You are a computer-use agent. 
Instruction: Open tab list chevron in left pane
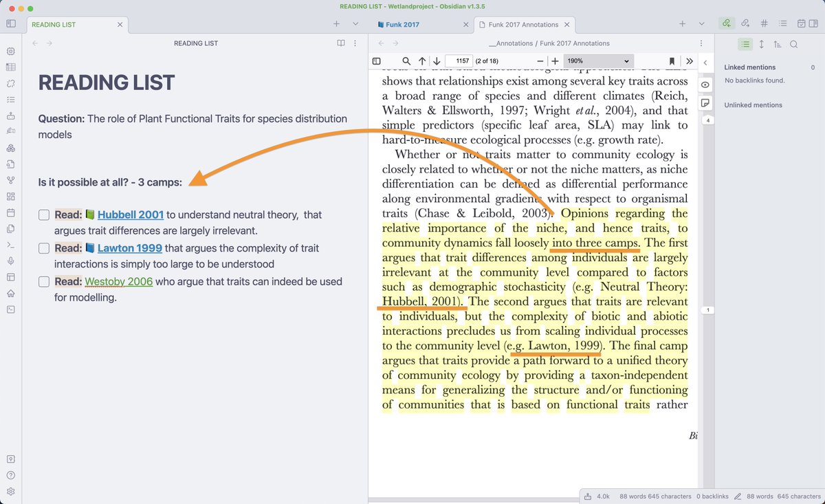pyautogui.click(x=355, y=24)
